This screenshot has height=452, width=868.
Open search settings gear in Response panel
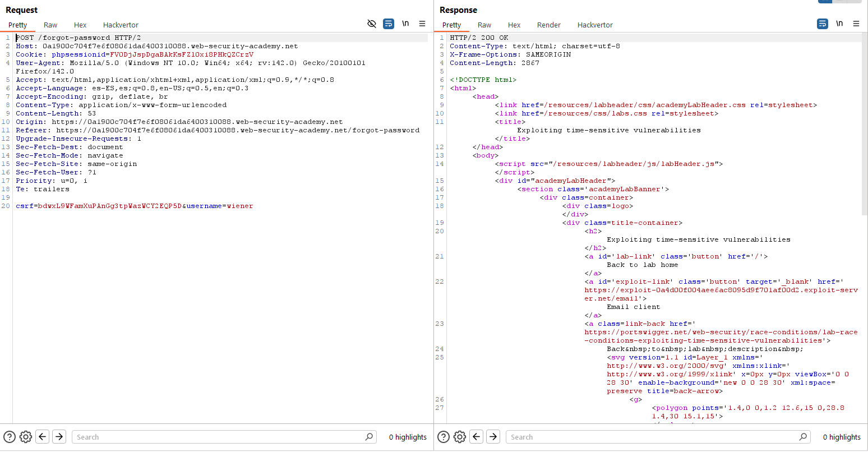(x=459, y=437)
